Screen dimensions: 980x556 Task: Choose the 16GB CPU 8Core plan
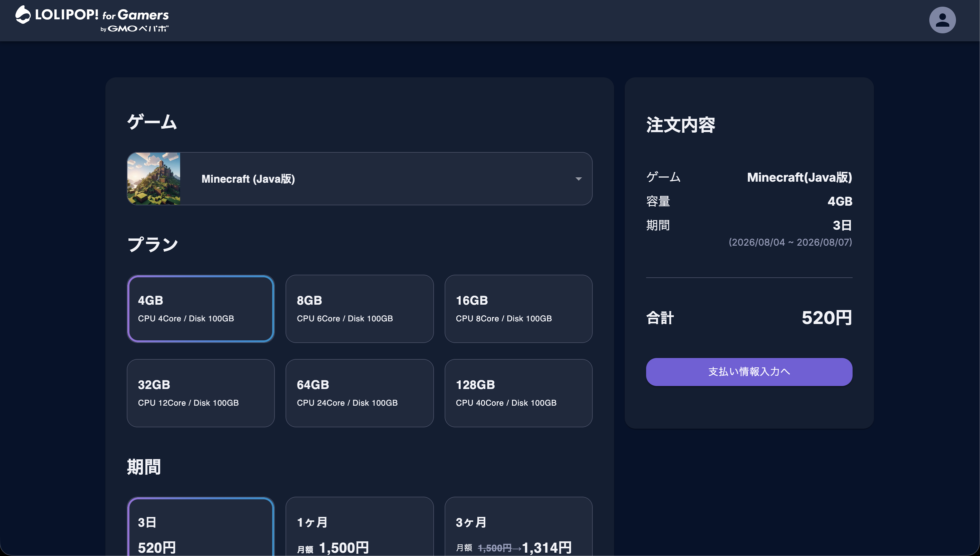pos(518,309)
